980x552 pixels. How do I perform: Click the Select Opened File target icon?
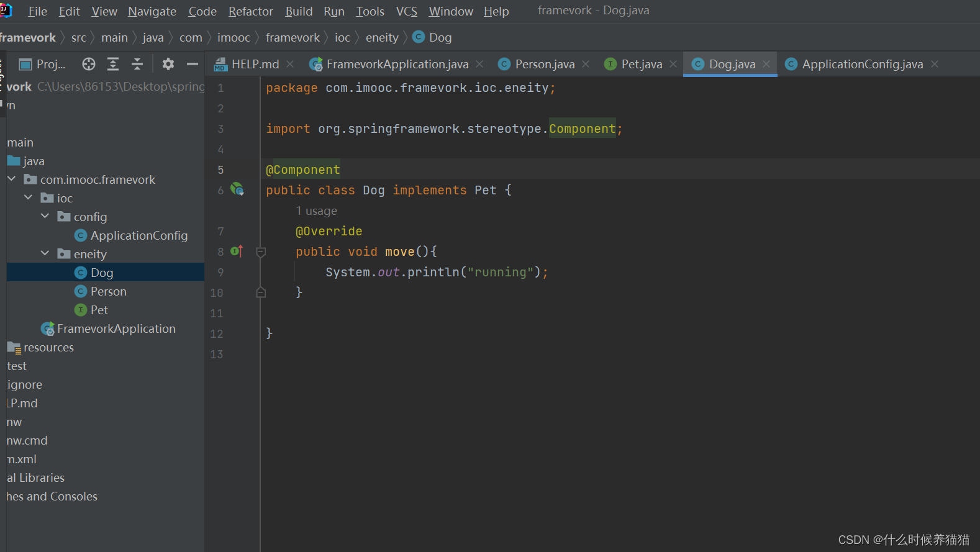tap(89, 64)
